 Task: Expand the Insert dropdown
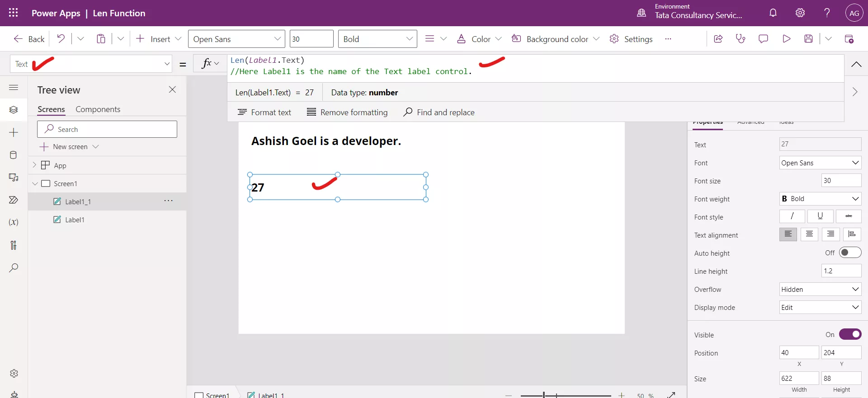[178, 39]
